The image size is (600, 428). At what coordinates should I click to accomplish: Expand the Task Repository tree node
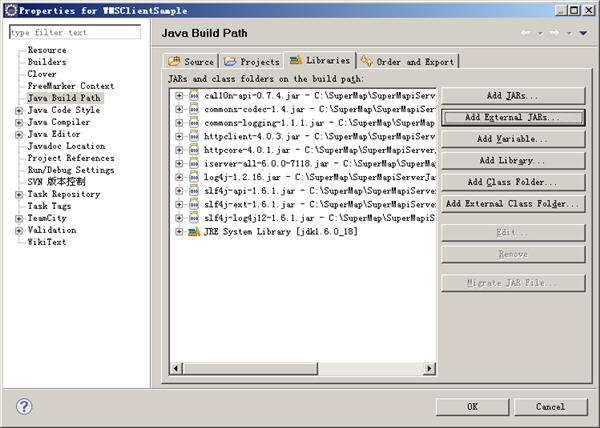pos(17,194)
